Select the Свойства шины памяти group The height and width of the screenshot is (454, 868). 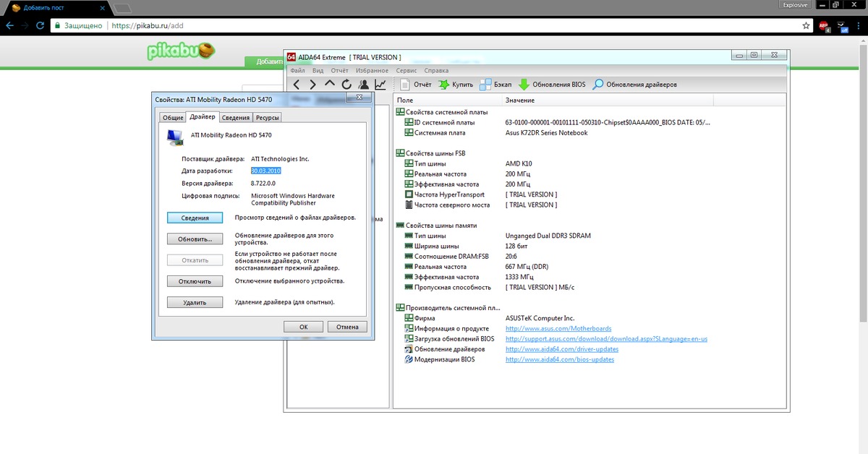point(436,225)
